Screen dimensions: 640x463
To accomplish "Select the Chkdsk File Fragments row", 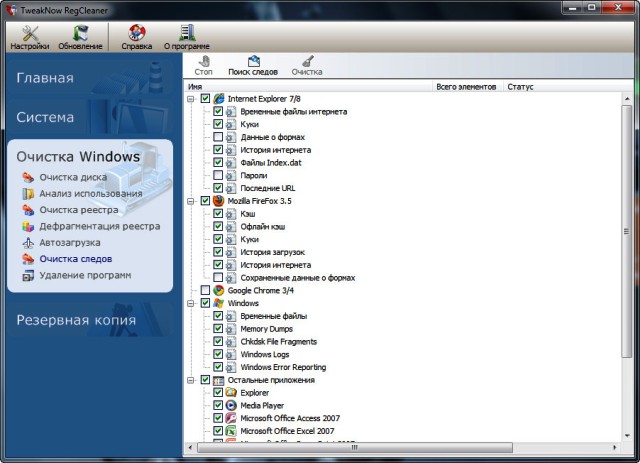I will pos(279,342).
